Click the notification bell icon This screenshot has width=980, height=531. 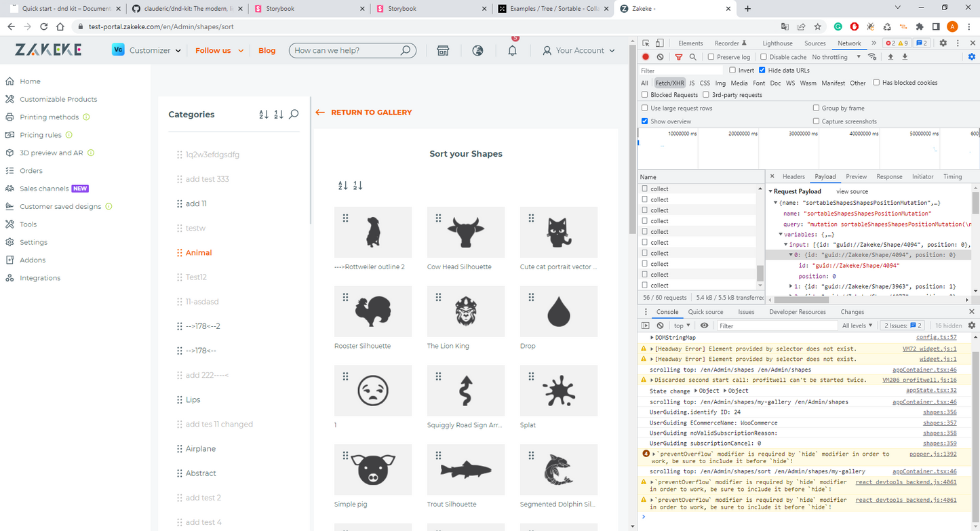pos(512,51)
